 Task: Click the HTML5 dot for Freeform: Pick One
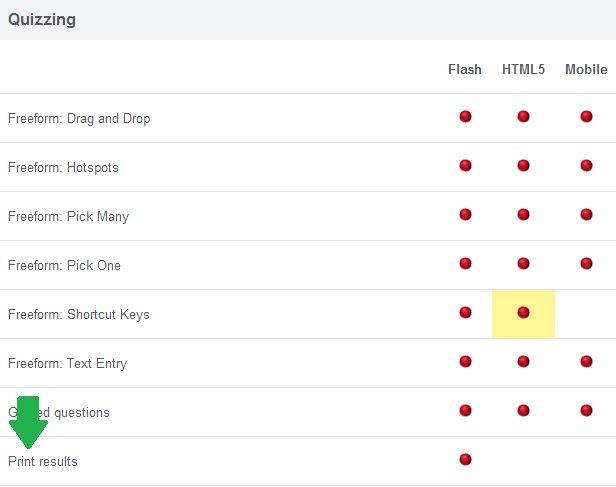point(523,264)
